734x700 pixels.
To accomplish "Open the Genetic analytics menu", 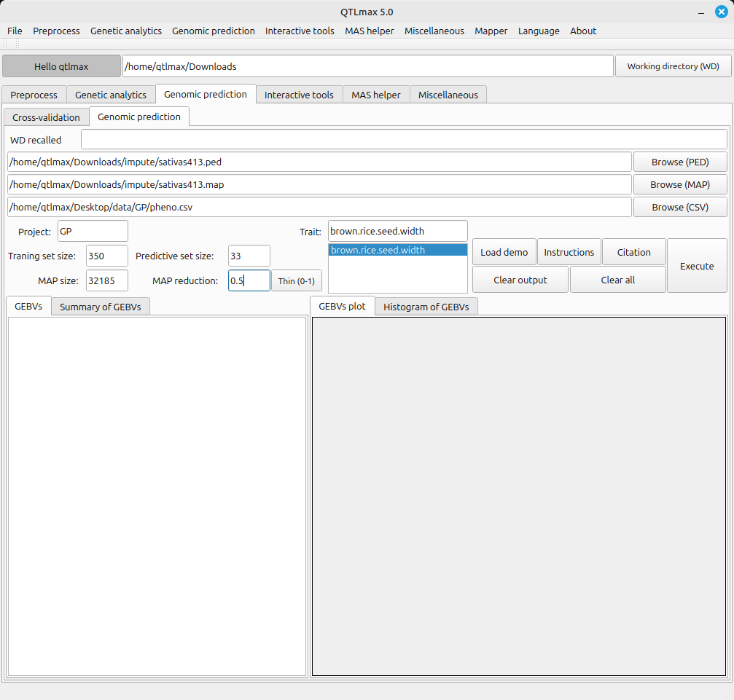I will pyautogui.click(x=125, y=31).
